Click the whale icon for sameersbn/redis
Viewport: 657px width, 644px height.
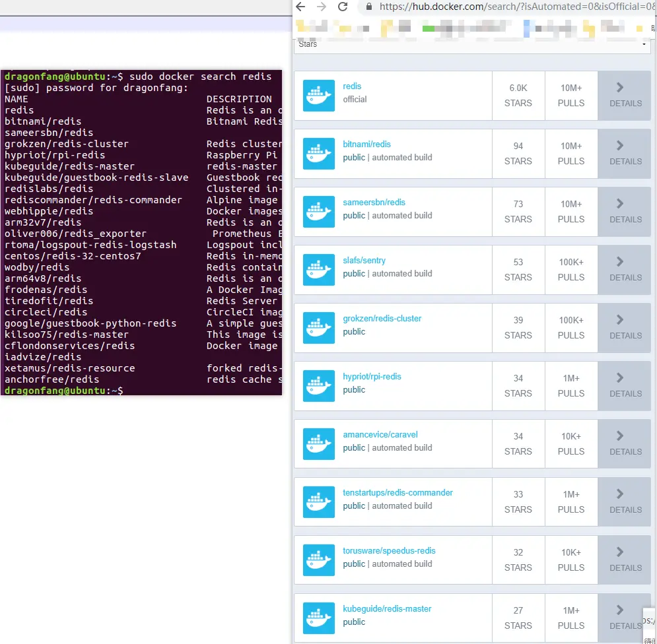[x=318, y=212]
